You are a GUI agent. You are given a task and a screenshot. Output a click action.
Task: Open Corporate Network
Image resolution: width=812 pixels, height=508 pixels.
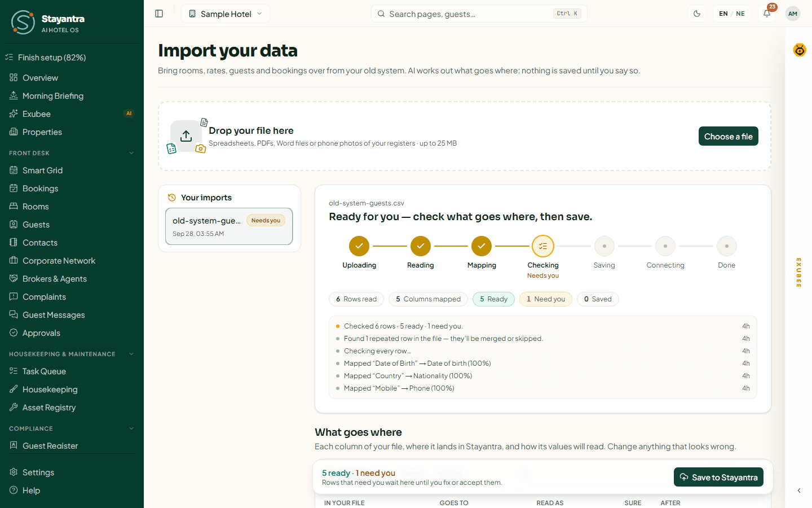72,261
